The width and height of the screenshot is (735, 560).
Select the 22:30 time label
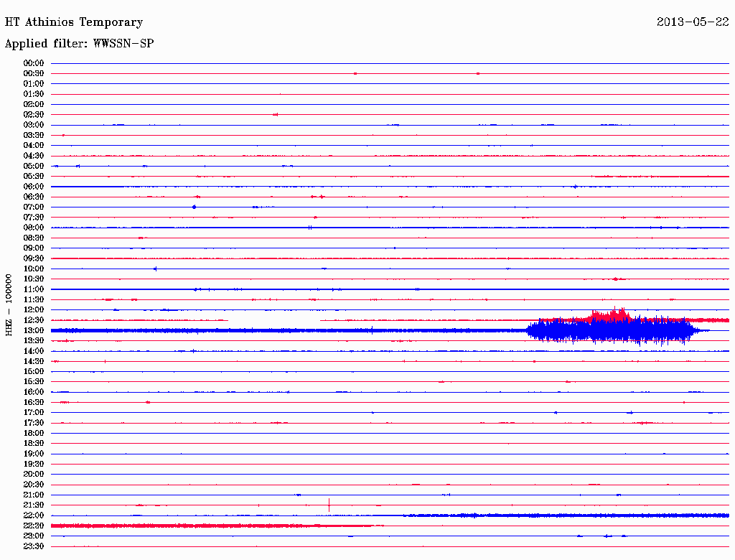(34, 526)
